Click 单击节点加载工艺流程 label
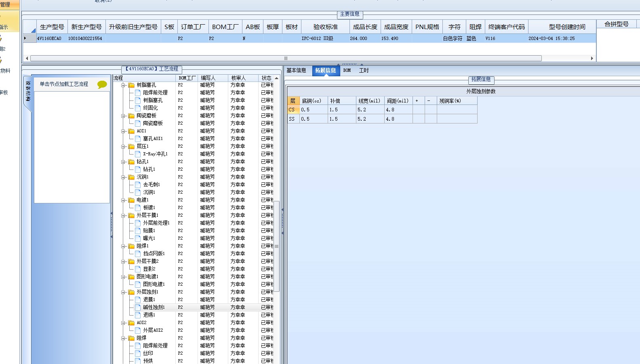 tap(64, 84)
